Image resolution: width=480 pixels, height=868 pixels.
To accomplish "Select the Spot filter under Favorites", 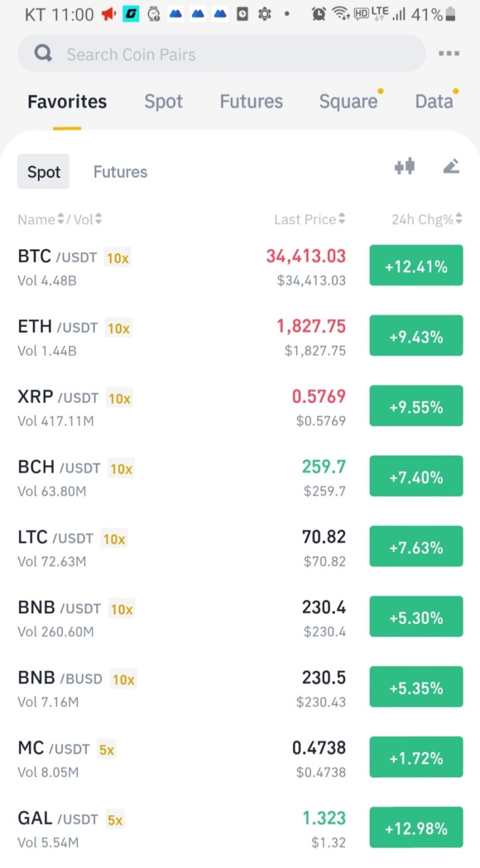I will click(x=43, y=172).
